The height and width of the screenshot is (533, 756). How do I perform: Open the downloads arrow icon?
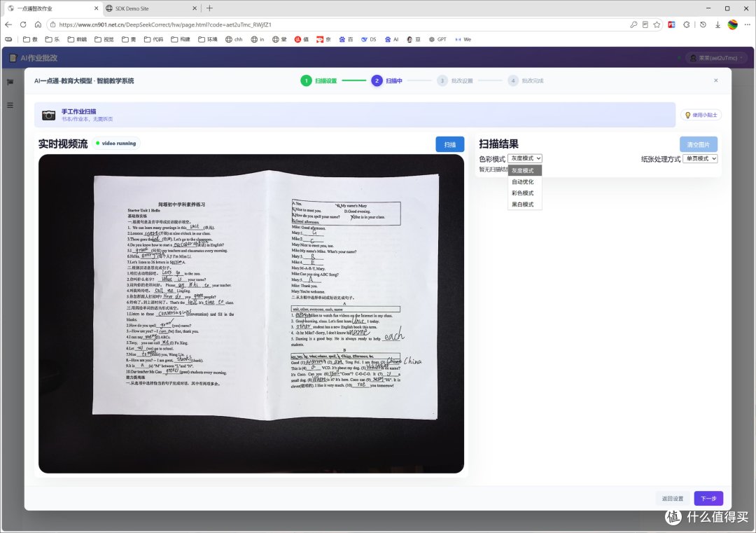(x=718, y=25)
